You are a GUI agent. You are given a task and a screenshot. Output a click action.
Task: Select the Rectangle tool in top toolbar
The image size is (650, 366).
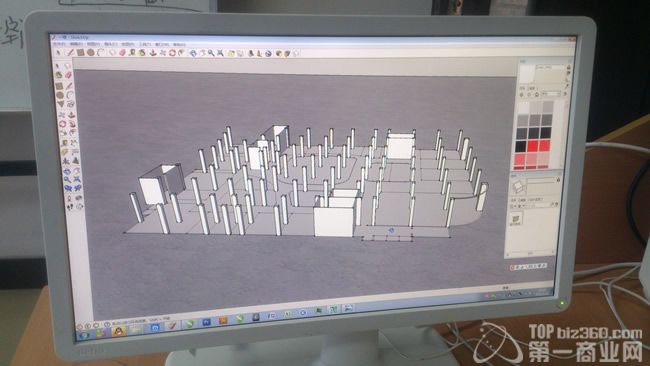(80, 52)
